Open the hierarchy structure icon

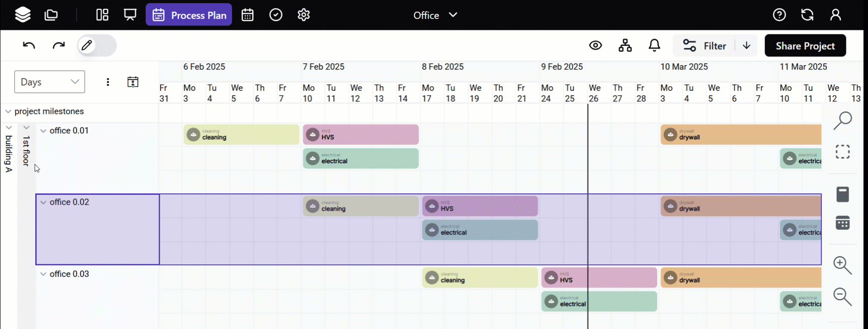tap(625, 46)
